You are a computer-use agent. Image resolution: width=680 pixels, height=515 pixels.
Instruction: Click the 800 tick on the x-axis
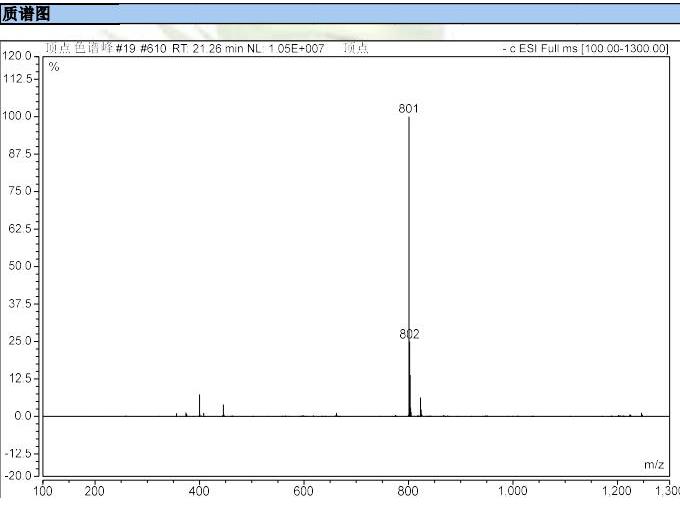coord(408,490)
